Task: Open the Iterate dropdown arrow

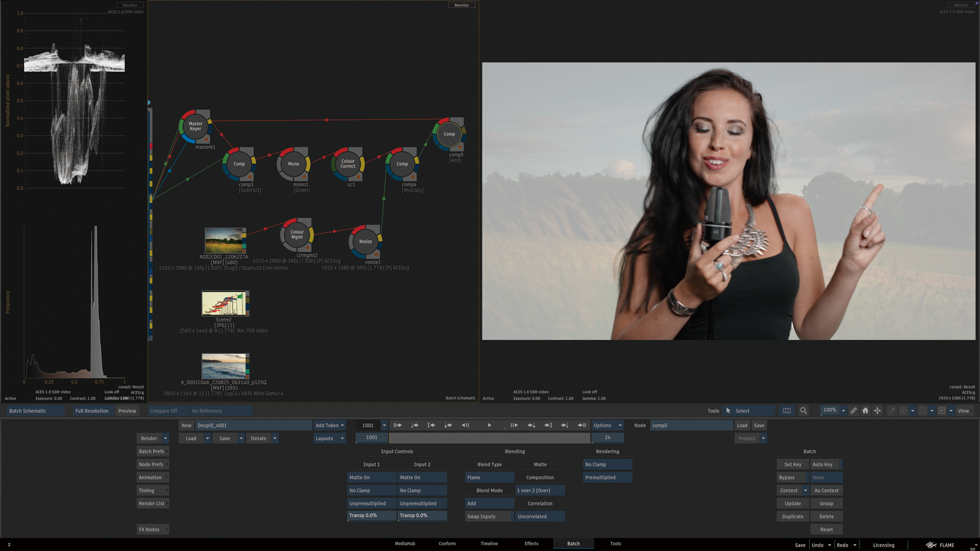Action: [x=275, y=439]
